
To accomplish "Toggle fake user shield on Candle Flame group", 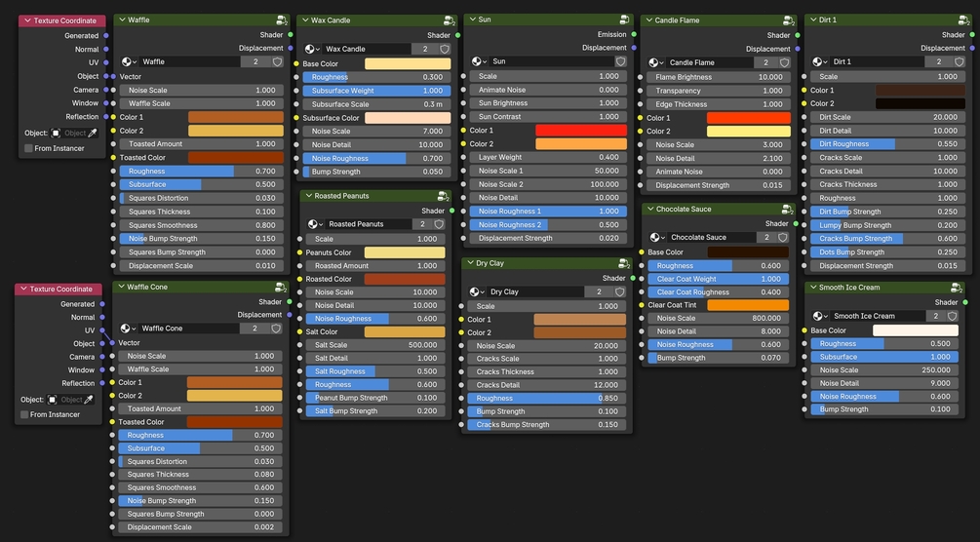I will (784, 62).
